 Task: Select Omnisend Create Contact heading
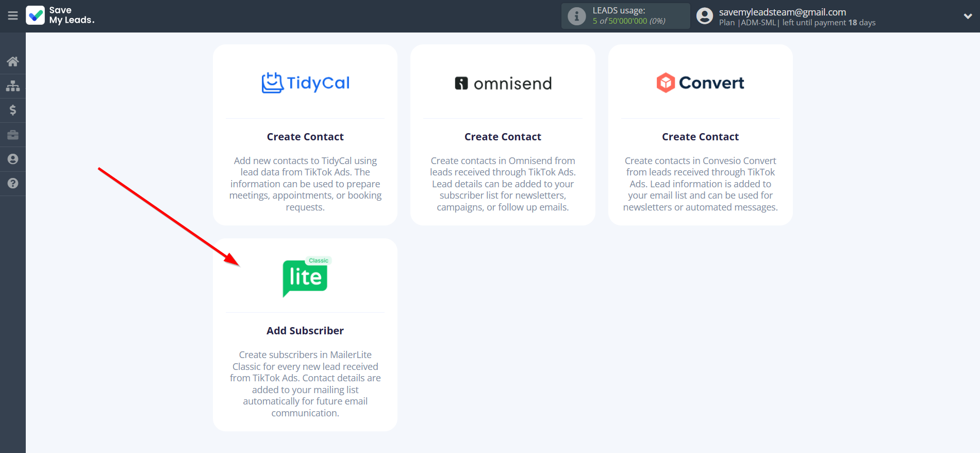click(503, 137)
